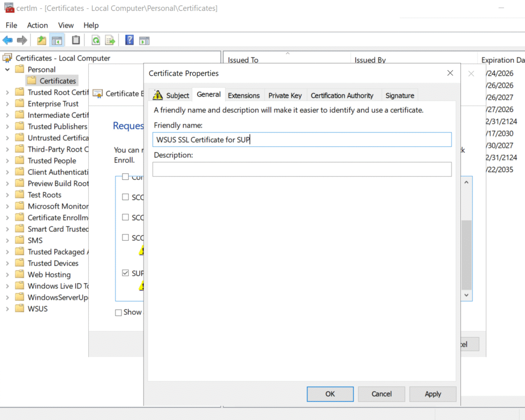Open the Help menu
This screenshot has width=525, height=420.
(91, 25)
